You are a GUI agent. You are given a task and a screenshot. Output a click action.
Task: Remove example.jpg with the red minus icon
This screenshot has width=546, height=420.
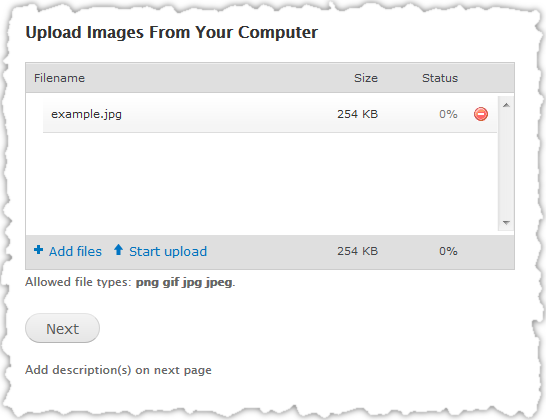pos(481,114)
